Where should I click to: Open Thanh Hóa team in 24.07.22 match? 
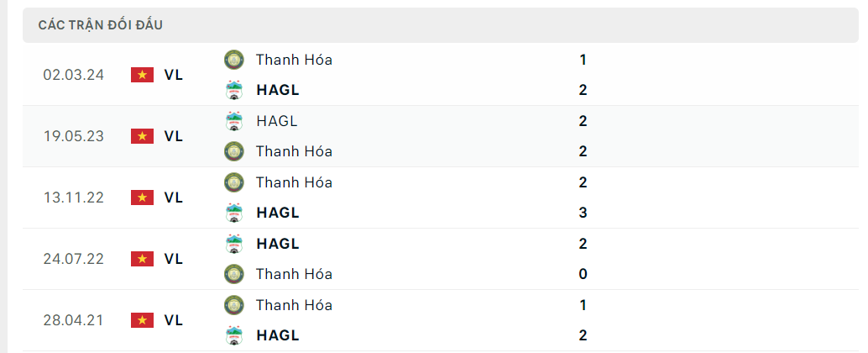[x=294, y=274]
